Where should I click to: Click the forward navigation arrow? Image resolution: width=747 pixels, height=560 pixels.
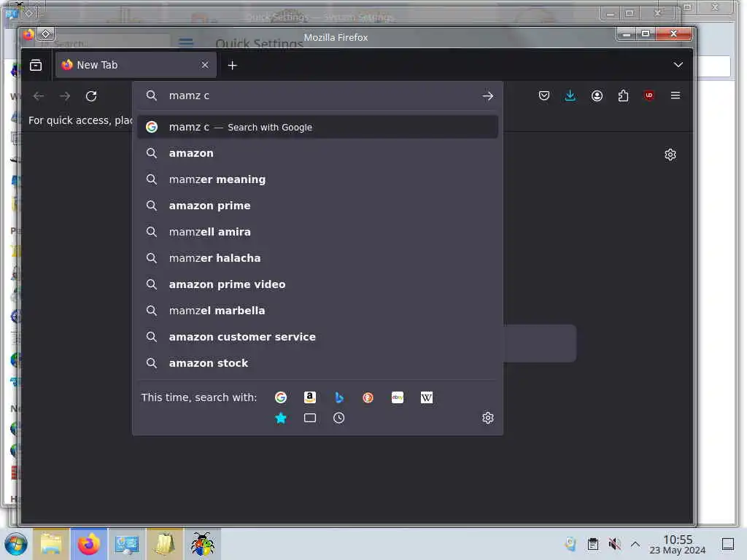[65, 96]
